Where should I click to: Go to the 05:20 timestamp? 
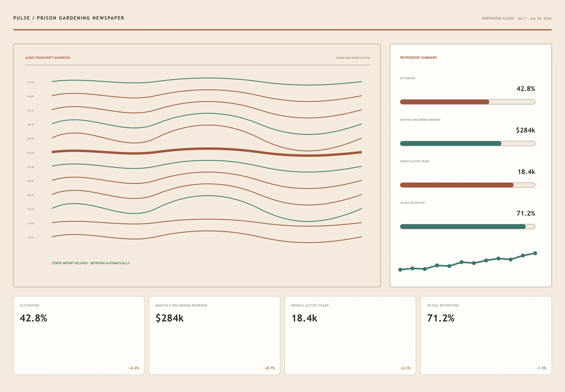pos(31,139)
